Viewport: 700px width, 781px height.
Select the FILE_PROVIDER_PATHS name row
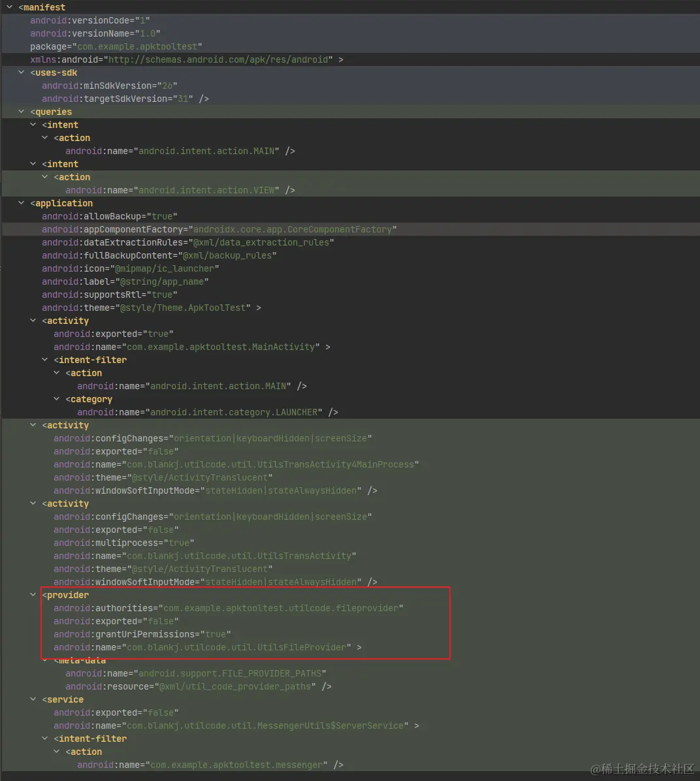350,673
